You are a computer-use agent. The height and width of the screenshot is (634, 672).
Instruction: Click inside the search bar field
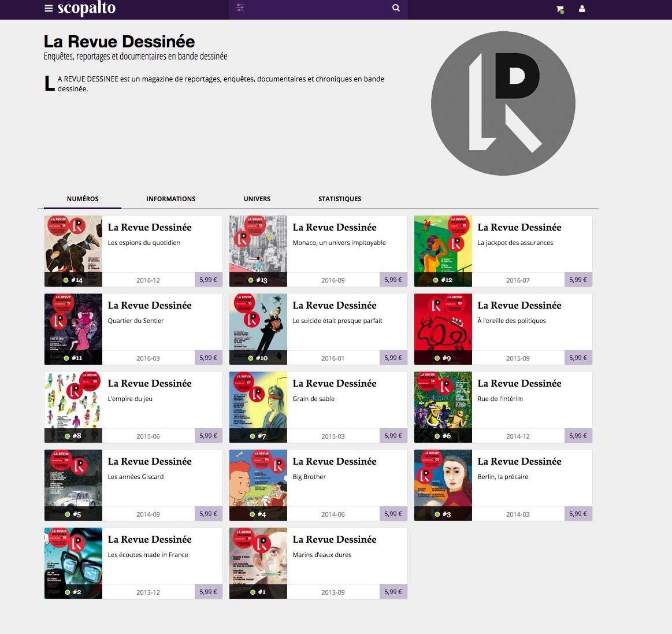(318, 8)
